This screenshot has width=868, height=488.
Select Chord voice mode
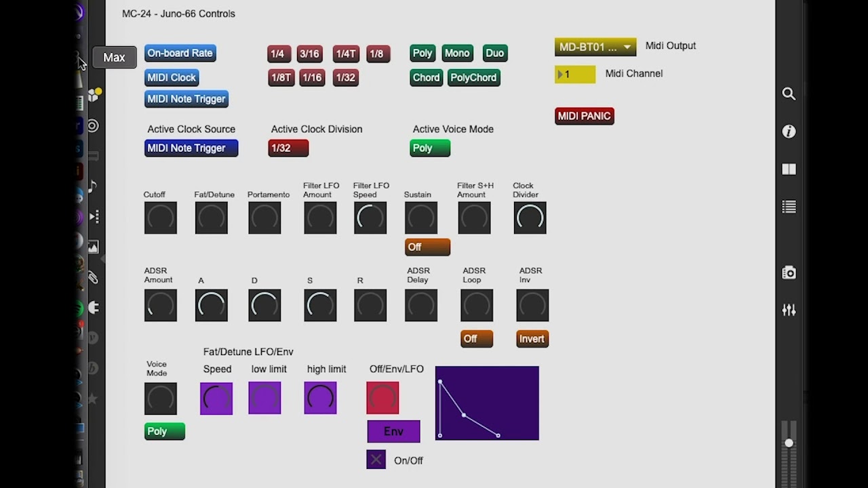point(426,77)
